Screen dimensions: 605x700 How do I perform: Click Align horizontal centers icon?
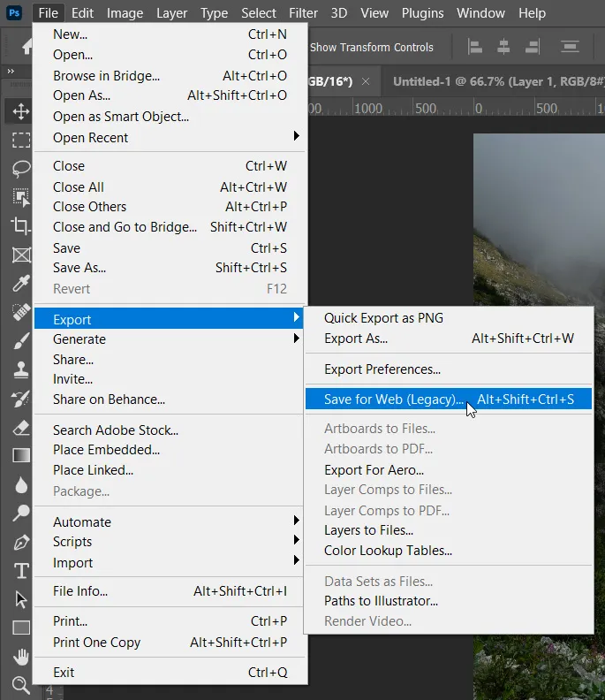tap(503, 47)
